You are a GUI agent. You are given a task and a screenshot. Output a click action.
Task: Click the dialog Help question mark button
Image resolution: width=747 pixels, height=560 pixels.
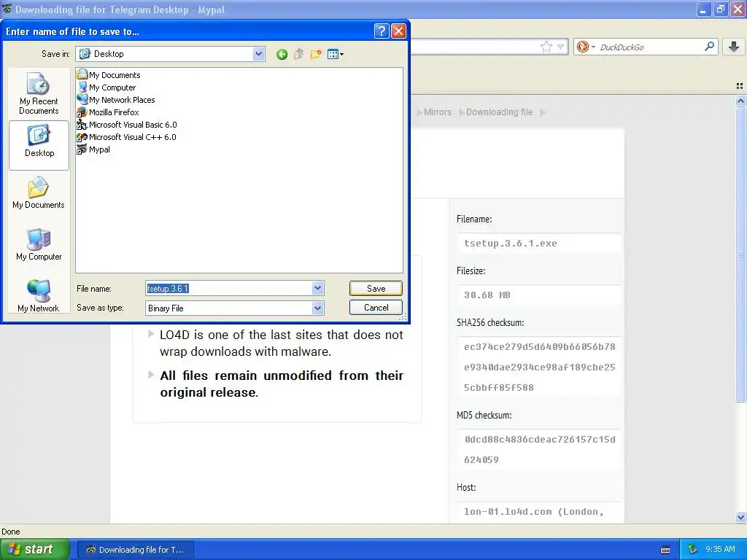382,31
